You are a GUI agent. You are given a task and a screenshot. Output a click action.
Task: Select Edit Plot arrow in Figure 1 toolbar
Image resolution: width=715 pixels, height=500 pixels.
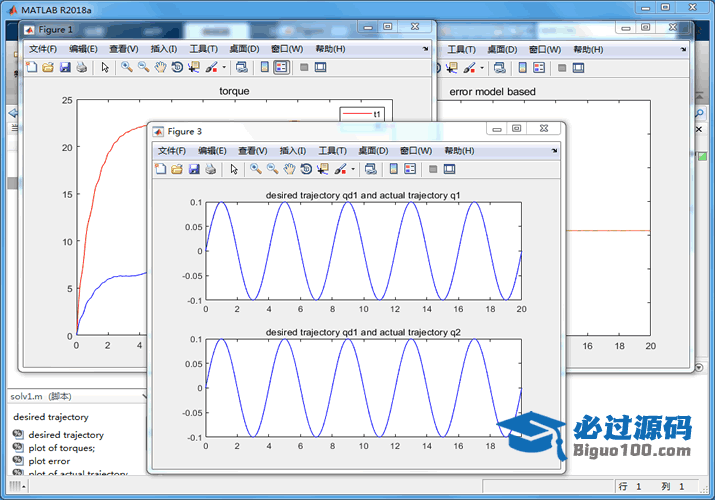click(105, 67)
